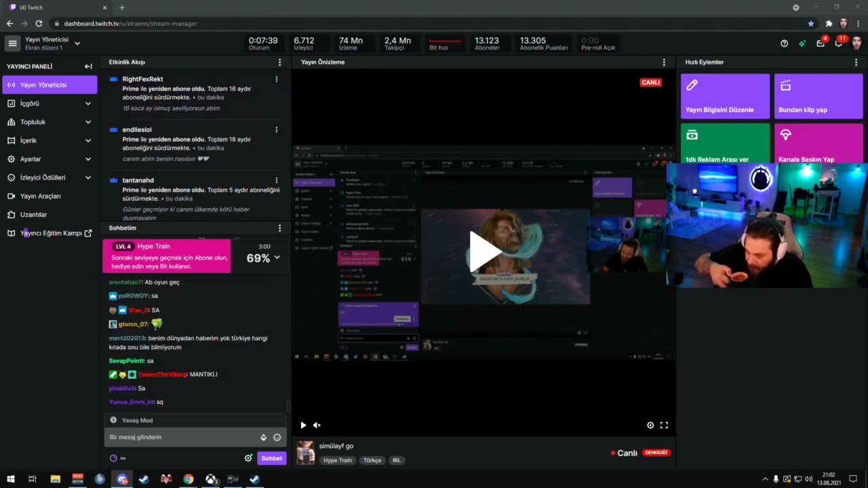
Task: Click the Pre-roll Açık stat
Action: click(598, 43)
